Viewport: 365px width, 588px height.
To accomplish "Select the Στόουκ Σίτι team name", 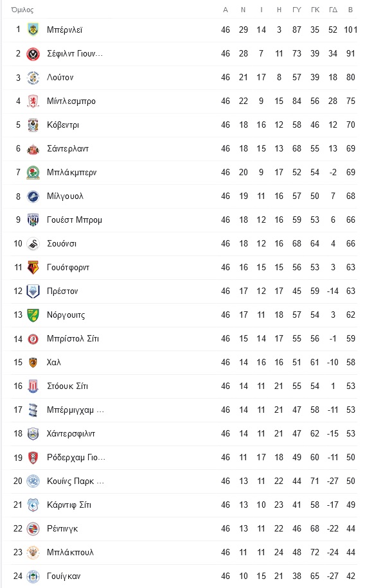I will pyautogui.click(x=67, y=386).
